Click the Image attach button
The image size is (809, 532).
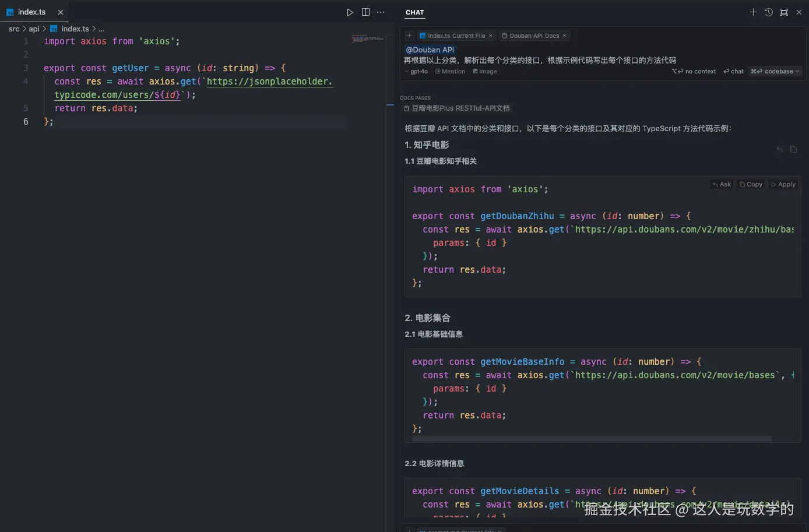coord(485,72)
